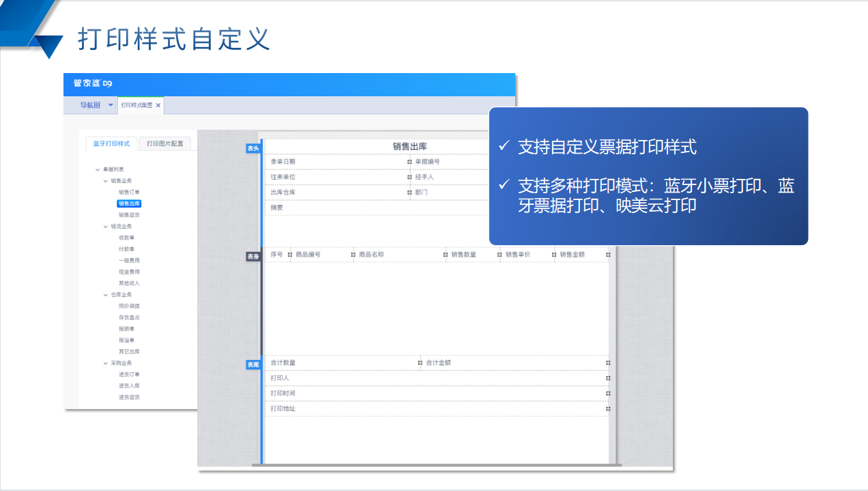
Task: Switch to the 蓝牙打印样式 tab
Action: pos(111,144)
